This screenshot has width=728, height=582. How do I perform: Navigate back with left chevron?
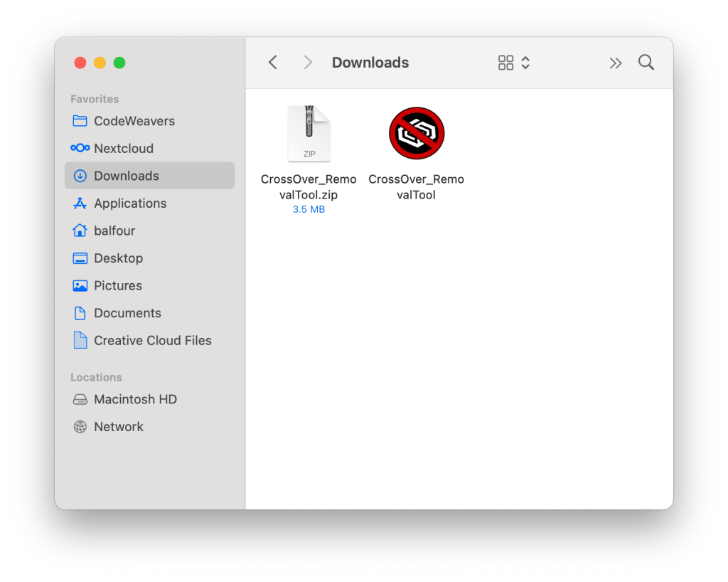pos(273,63)
